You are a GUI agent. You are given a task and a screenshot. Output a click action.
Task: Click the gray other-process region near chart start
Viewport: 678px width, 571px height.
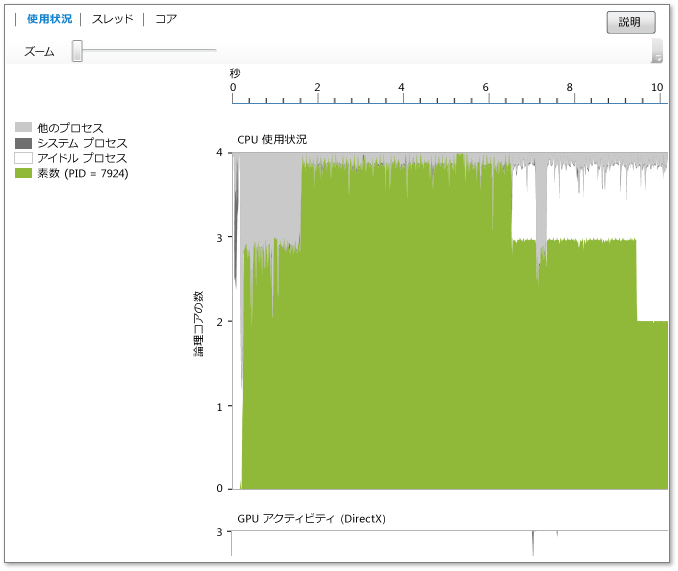(x=270, y=199)
